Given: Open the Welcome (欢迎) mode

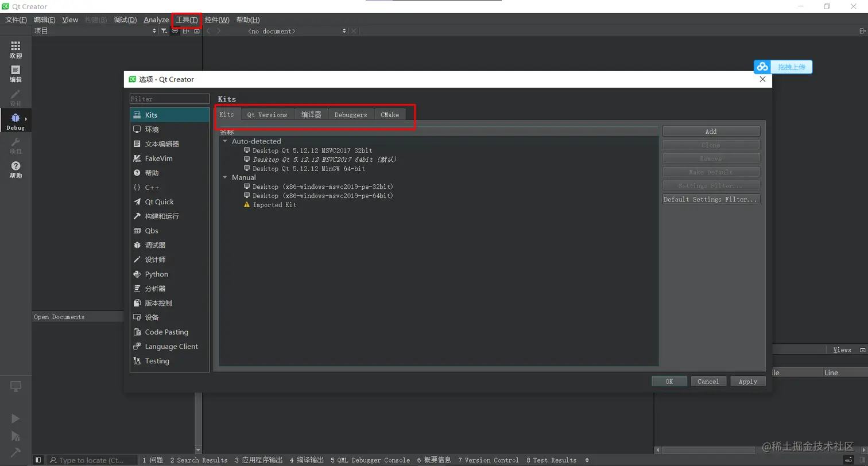Looking at the screenshot, I should (15, 50).
